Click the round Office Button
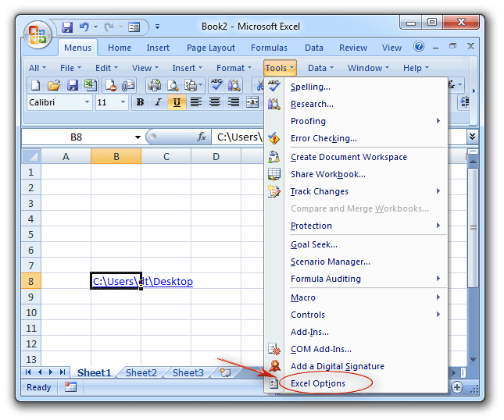The height and width of the screenshot is (420, 504). [38, 34]
